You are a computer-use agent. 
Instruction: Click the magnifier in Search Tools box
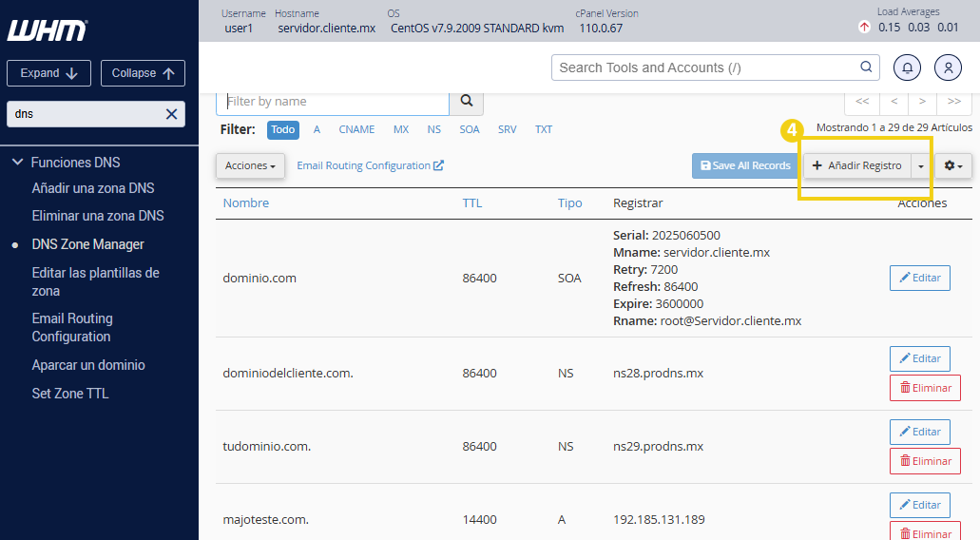click(866, 67)
